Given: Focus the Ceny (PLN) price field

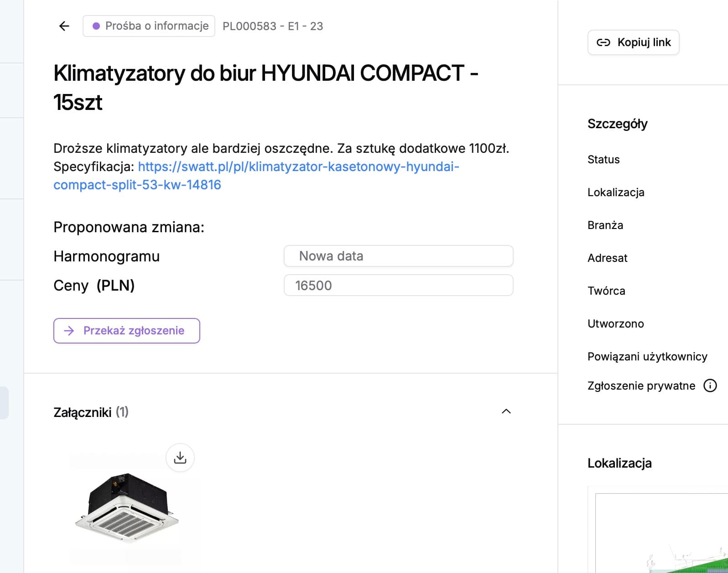Looking at the screenshot, I should [399, 285].
